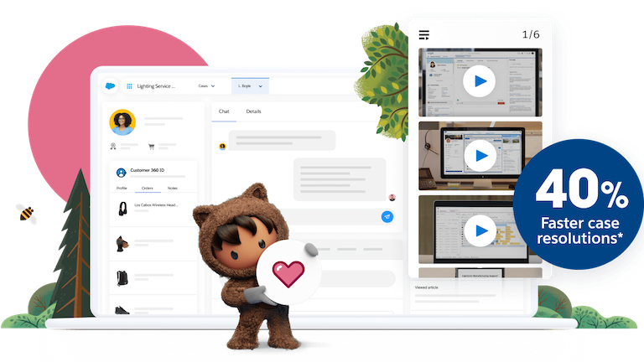
Task: Open the Cases navigation item
Action: click(203, 86)
